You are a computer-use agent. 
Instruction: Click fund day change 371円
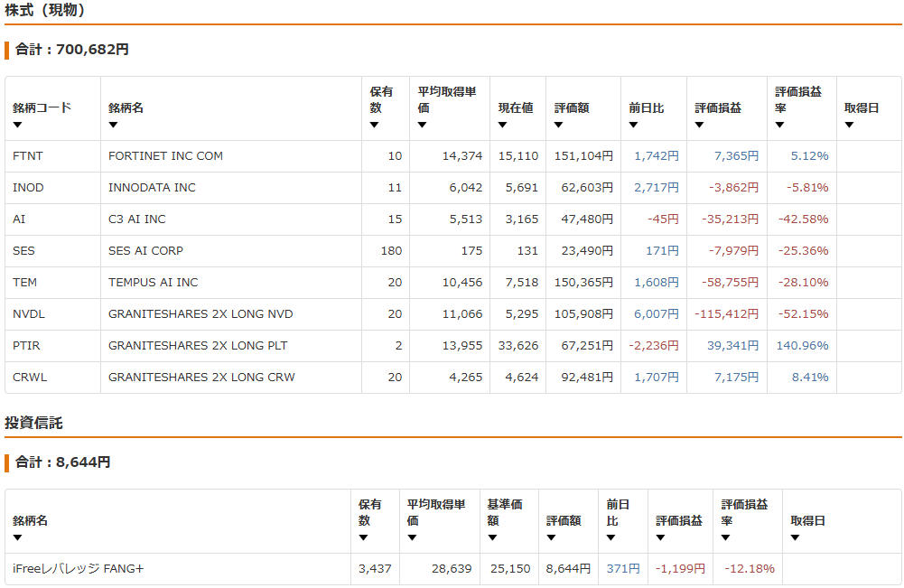623,569
